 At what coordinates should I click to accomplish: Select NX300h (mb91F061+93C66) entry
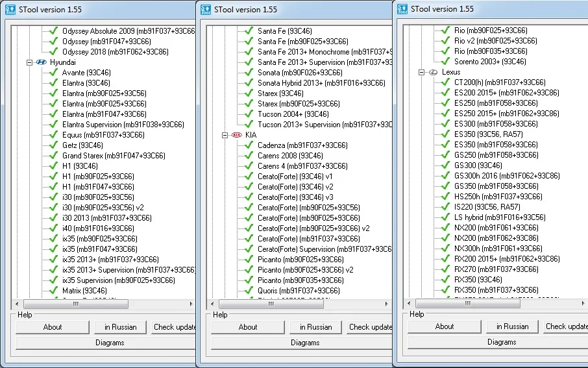[x=498, y=249]
